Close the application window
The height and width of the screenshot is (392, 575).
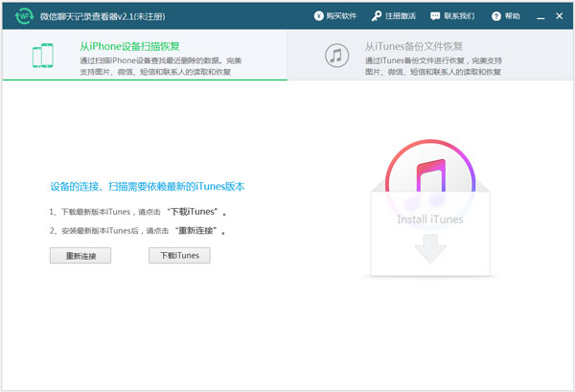(560, 16)
